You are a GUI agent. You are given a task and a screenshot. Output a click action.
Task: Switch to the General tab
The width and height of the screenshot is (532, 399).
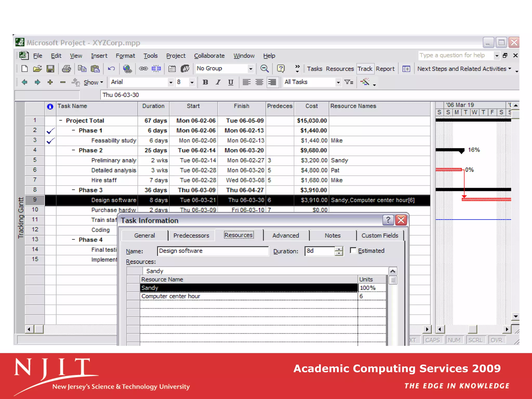click(x=144, y=235)
